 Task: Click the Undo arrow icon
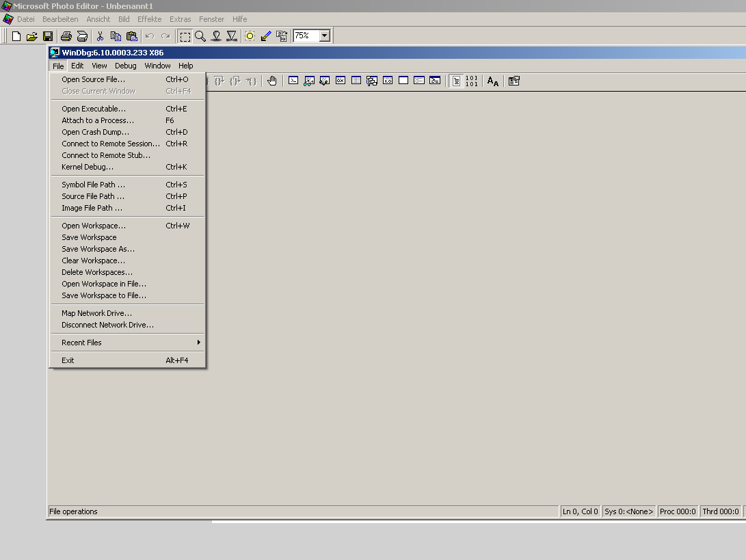(x=150, y=36)
